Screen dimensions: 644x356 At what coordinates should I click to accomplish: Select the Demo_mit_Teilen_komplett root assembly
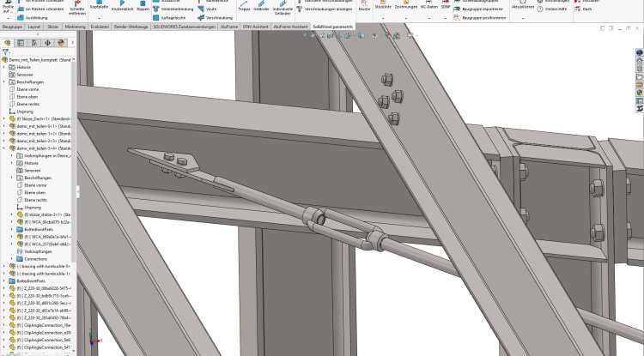[x=37, y=60]
